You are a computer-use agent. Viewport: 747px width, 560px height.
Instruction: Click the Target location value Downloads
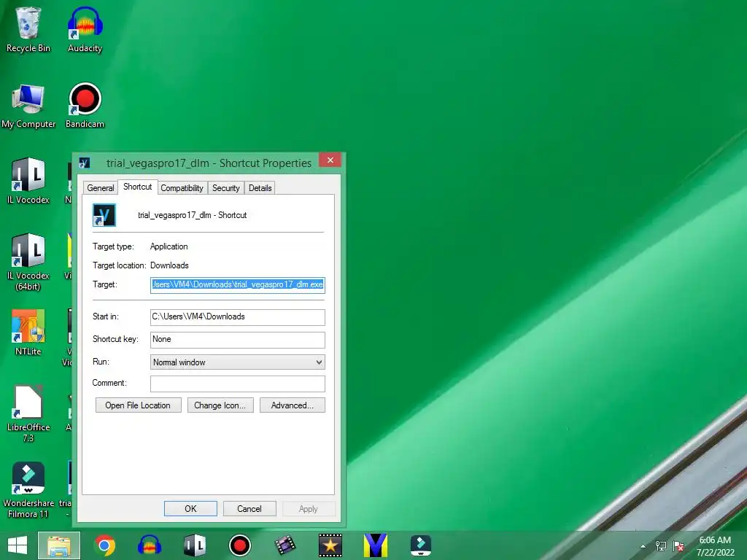pos(169,265)
